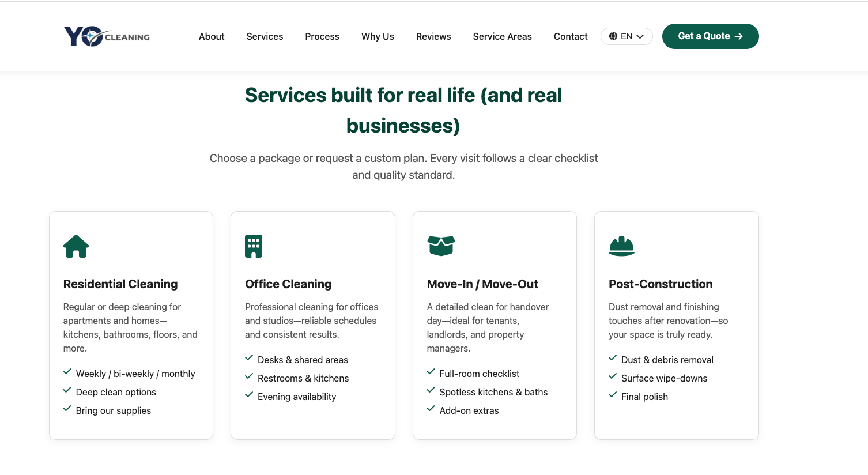Open the EN language dropdown
The width and height of the screenshot is (868, 475).
click(x=627, y=36)
